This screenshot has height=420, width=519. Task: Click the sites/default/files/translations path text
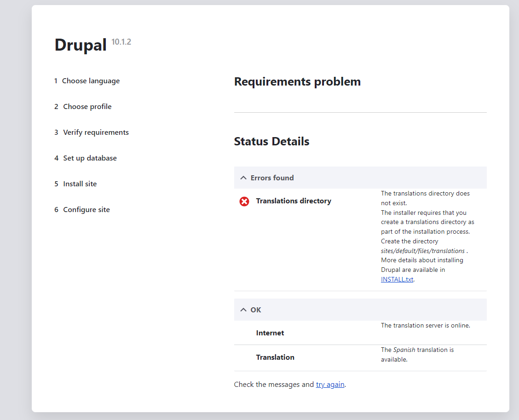[423, 251]
